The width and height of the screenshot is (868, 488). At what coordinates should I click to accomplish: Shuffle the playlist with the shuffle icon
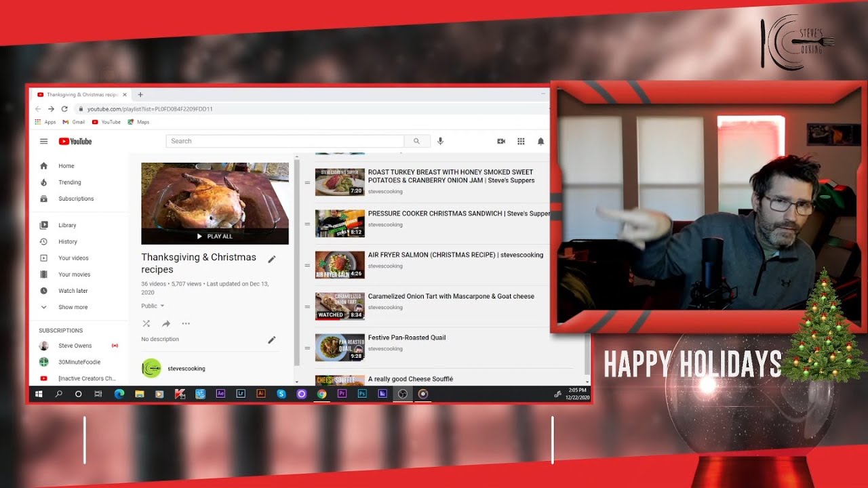point(146,323)
